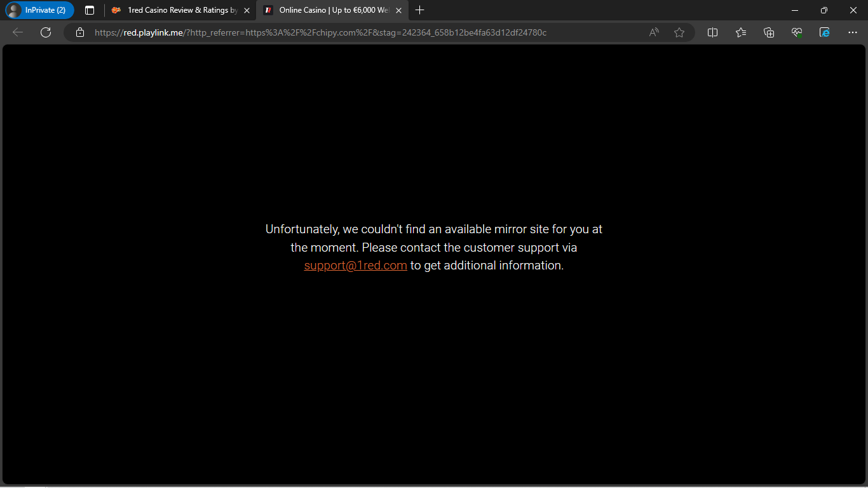Select the Online Casino tab
868x488 pixels.
pos(327,10)
